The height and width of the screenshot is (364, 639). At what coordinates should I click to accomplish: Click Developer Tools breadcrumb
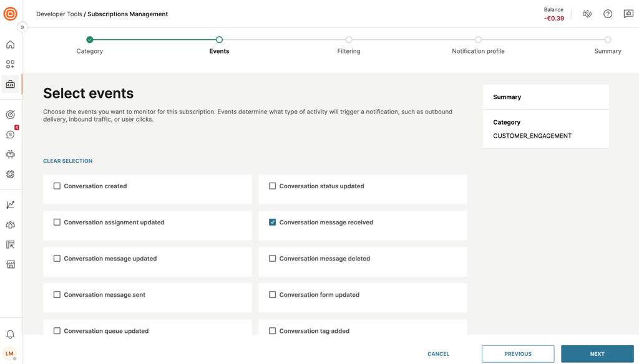coord(59,14)
